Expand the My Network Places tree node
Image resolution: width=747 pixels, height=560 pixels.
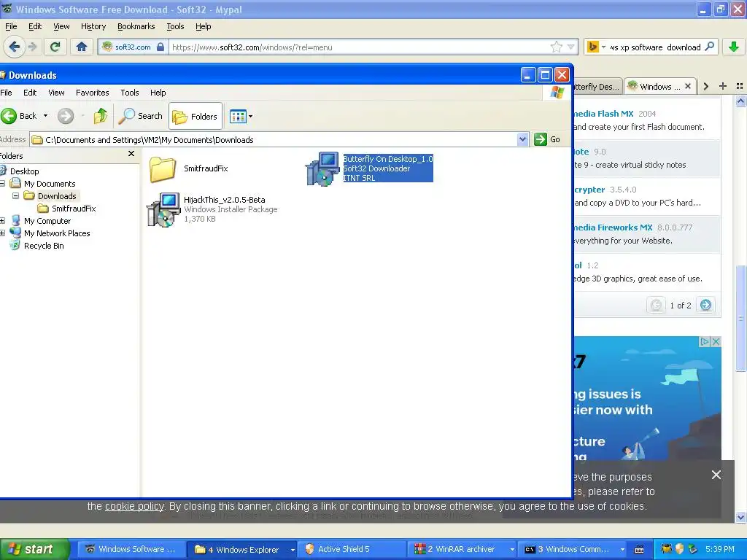click(2, 233)
